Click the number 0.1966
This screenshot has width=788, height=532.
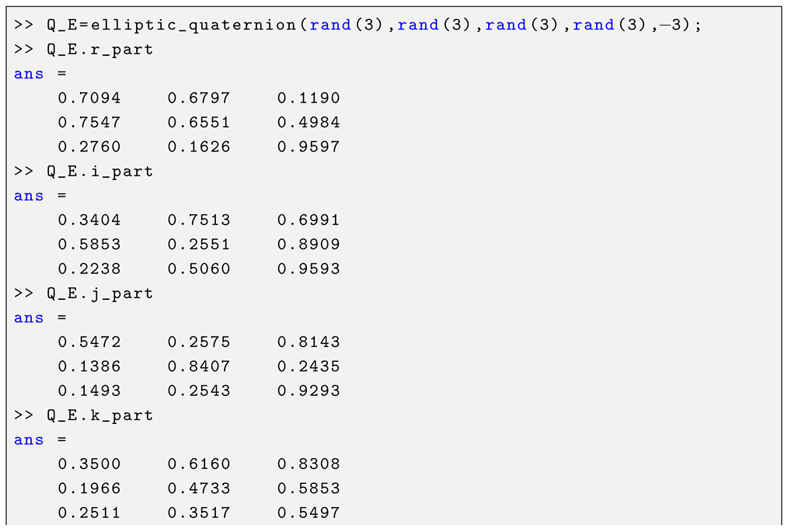point(89,489)
